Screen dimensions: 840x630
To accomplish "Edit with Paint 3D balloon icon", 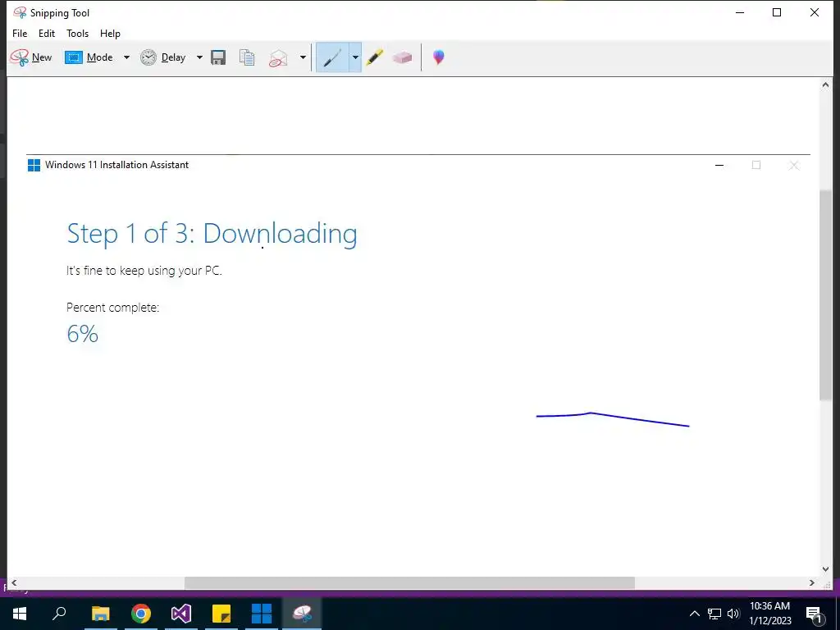I will click(439, 57).
